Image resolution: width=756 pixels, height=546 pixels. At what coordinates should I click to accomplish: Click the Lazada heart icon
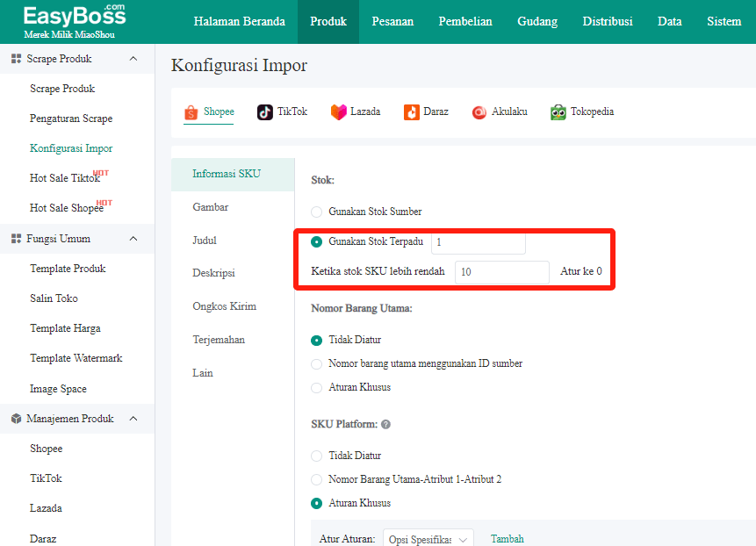click(338, 112)
